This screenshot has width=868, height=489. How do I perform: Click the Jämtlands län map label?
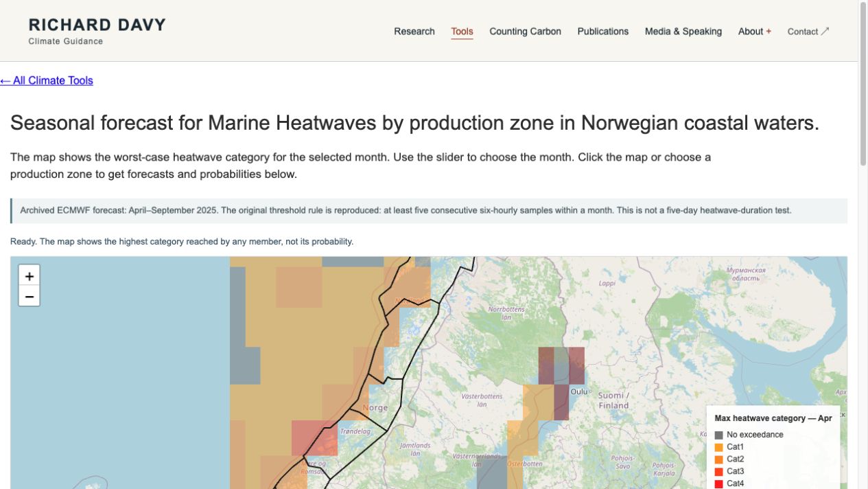point(415,449)
